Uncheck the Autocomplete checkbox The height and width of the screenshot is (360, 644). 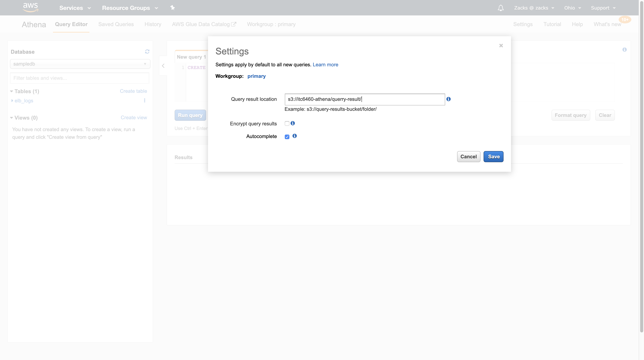pos(287,137)
